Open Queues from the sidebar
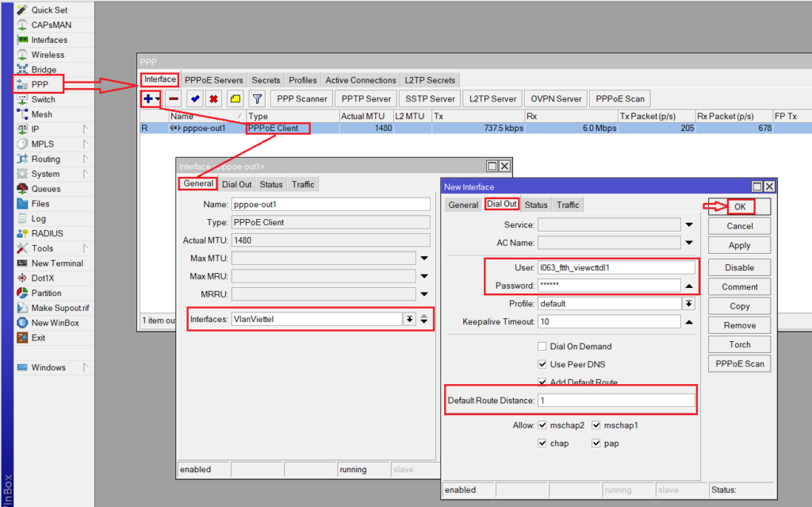Image resolution: width=812 pixels, height=507 pixels. coord(45,189)
